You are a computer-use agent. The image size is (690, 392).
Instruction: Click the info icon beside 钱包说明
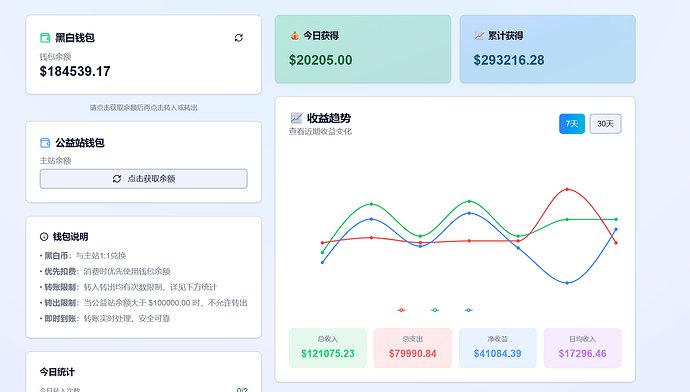pos(44,237)
